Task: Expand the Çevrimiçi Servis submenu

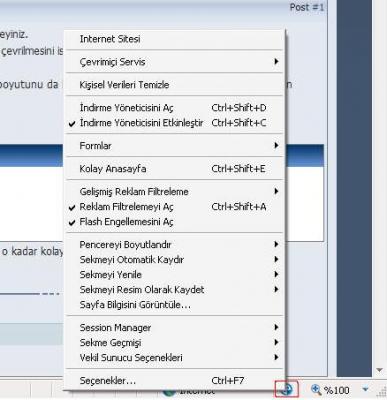Action: tap(174, 62)
